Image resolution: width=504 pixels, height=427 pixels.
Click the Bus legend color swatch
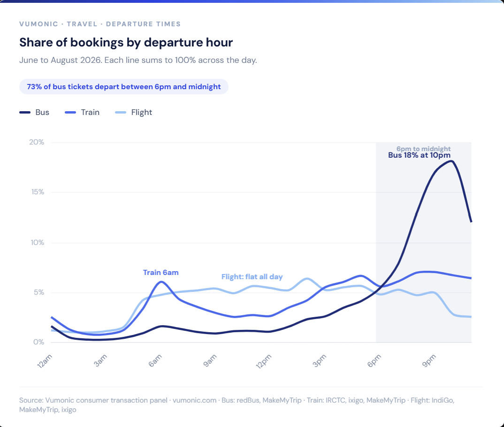click(x=25, y=113)
